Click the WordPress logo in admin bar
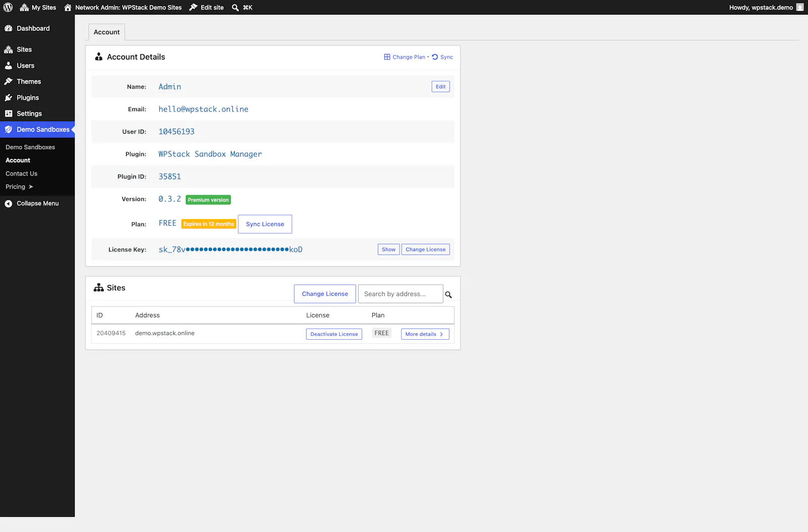 tap(8, 7)
